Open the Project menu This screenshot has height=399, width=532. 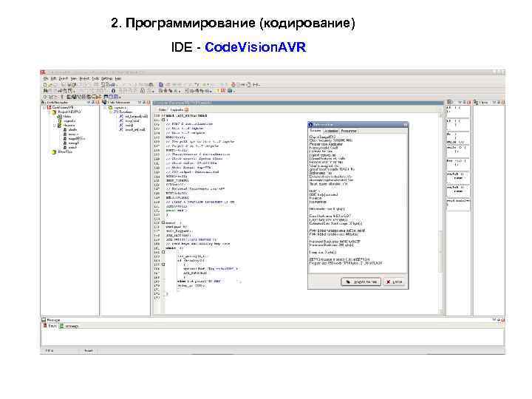[x=84, y=79]
